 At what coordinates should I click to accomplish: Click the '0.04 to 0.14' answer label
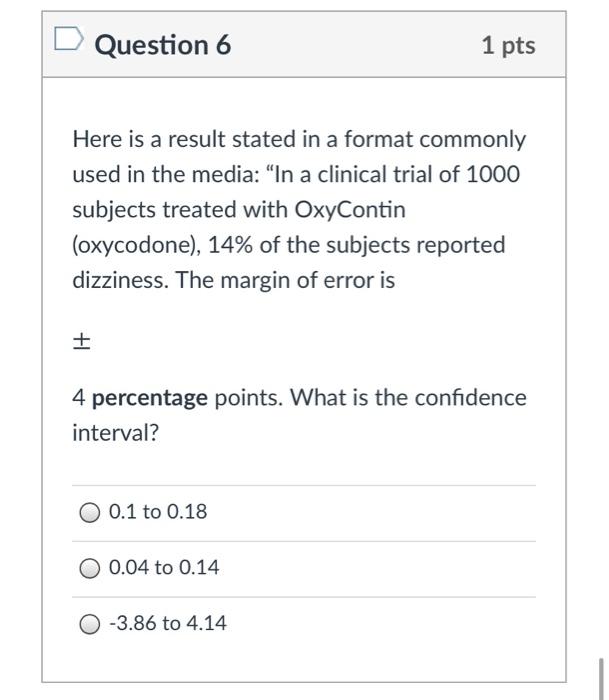pos(164,567)
